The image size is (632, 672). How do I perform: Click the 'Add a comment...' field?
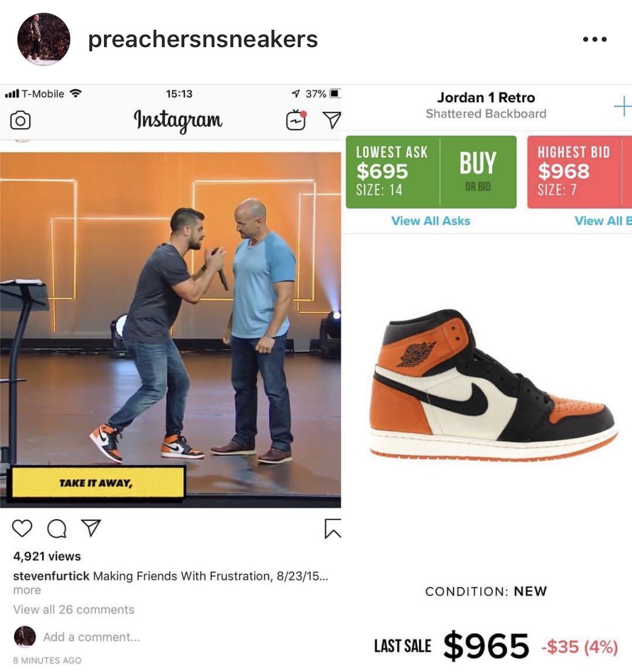tap(92, 637)
